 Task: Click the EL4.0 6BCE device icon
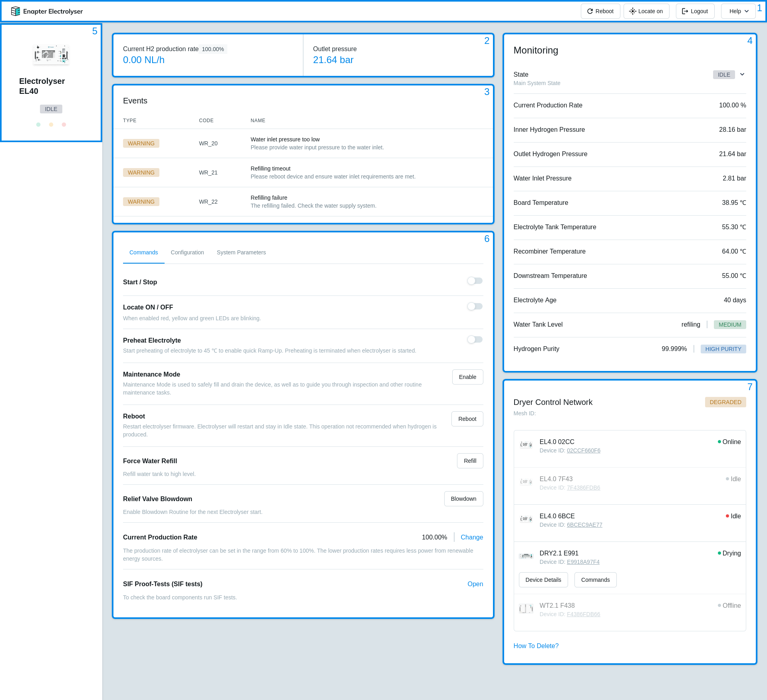point(526,519)
